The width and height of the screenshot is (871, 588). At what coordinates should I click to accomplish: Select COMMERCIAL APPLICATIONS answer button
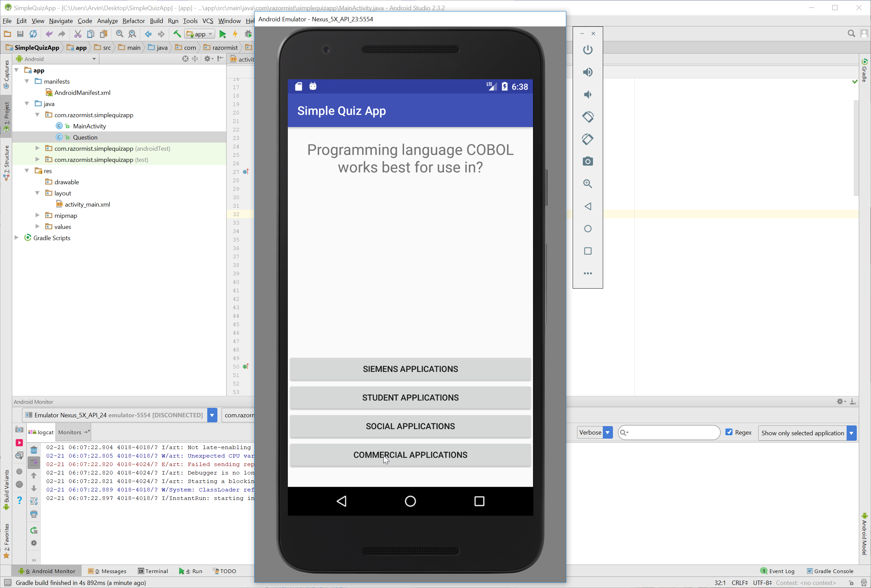click(410, 455)
